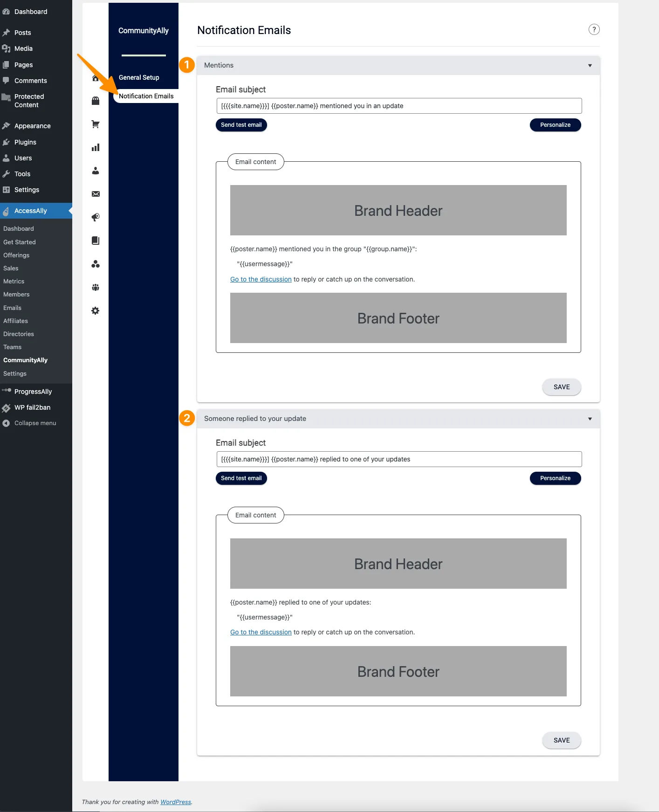Click Collapse menu

[36, 423]
